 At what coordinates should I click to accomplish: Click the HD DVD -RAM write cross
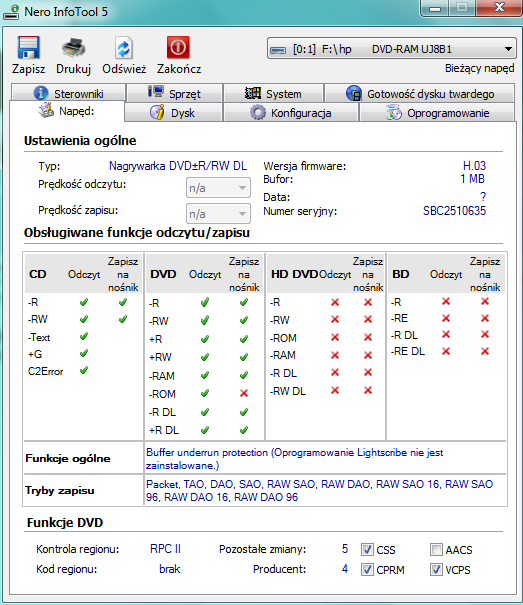point(368,355)
